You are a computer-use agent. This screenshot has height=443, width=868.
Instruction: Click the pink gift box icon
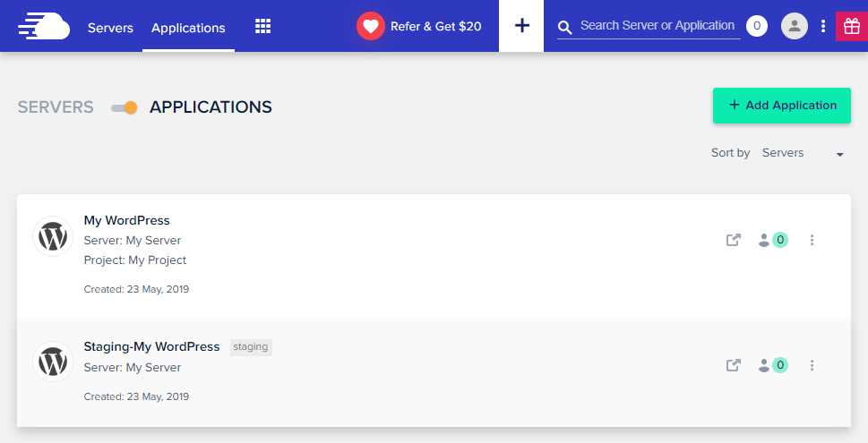pos(851,26)
